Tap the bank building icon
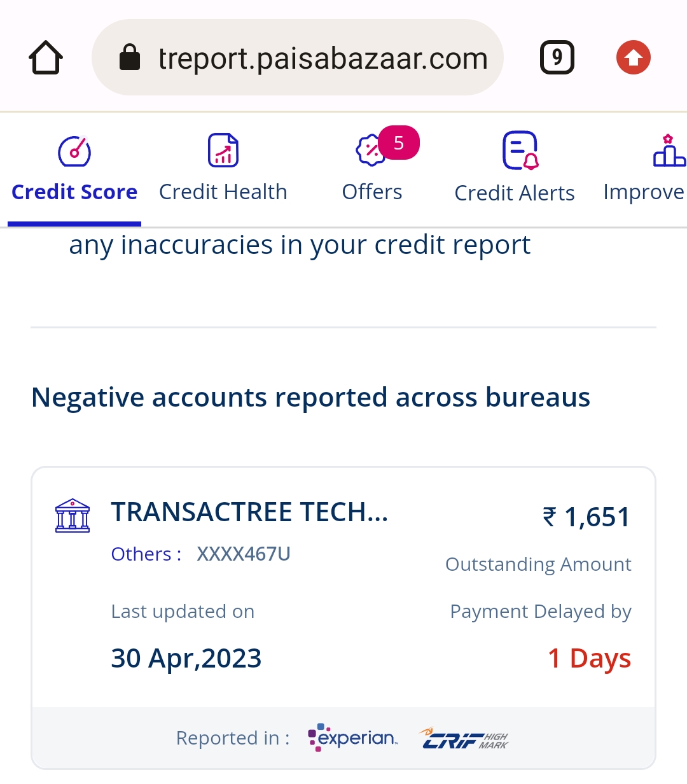Image resolution: width=687 pixels, height=784 pixels. coord(73,515)
